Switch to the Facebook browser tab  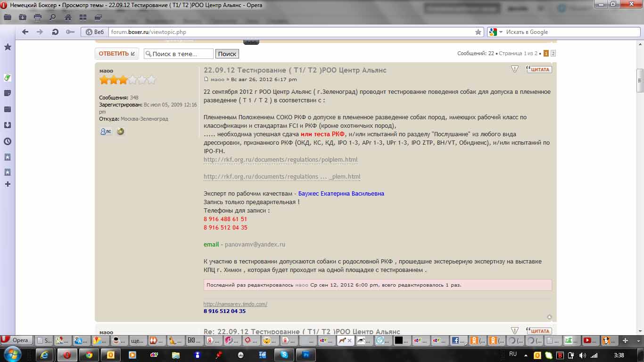click(x=456, y=340)
